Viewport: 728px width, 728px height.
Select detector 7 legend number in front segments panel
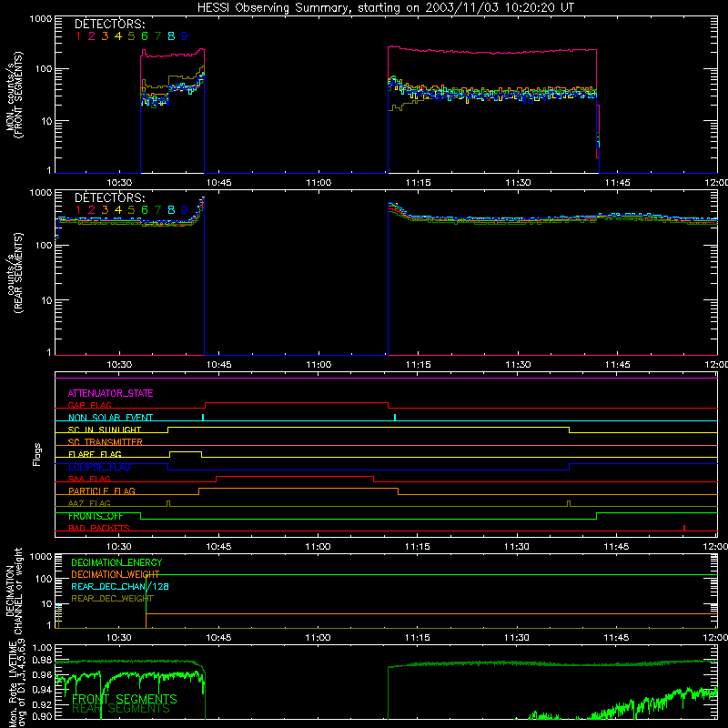point(157,36)
